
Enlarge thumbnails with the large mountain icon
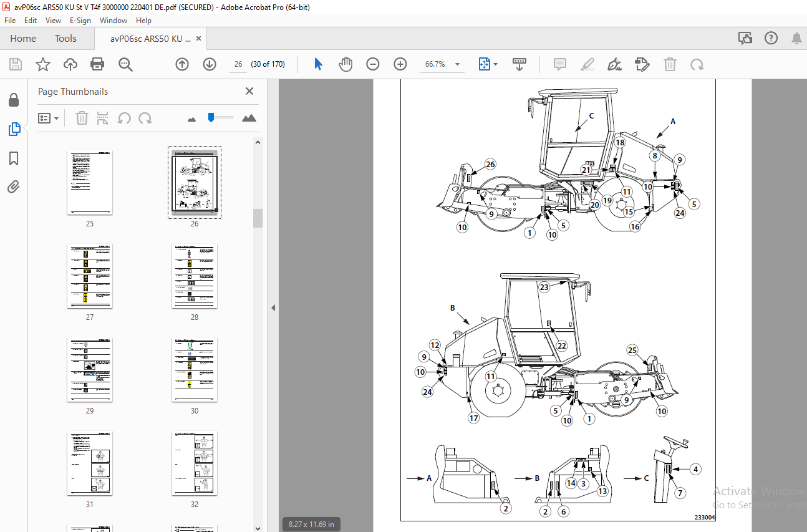[249, 118]
